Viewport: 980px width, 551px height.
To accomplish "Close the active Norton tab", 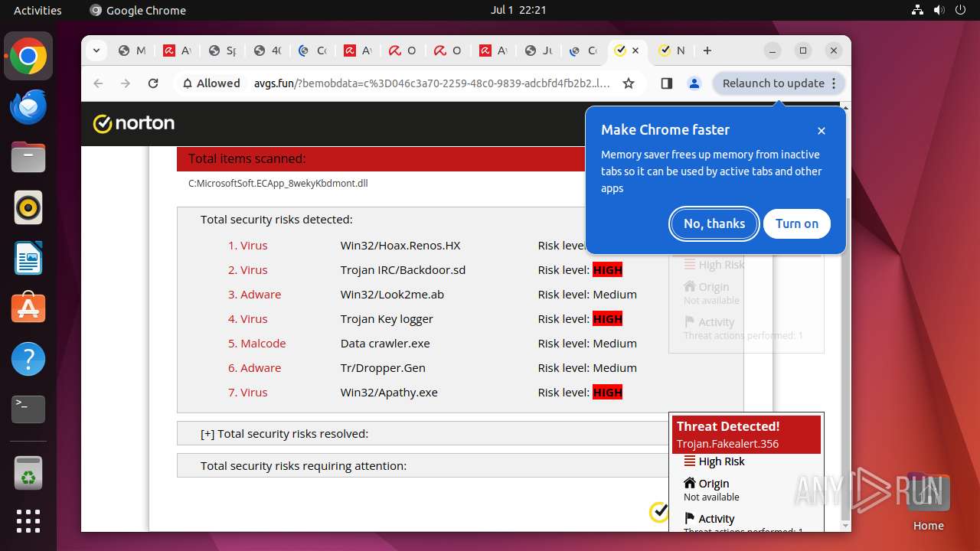I will point(635,51).
